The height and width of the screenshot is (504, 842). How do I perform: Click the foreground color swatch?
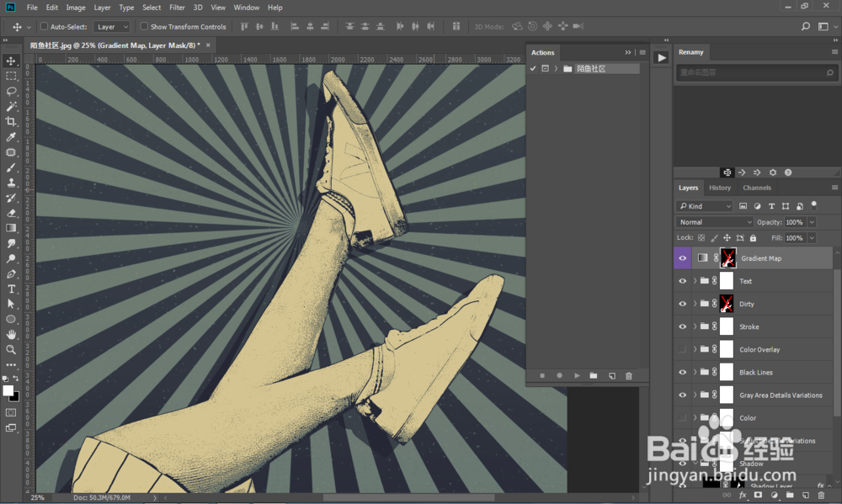coord(8,390)
